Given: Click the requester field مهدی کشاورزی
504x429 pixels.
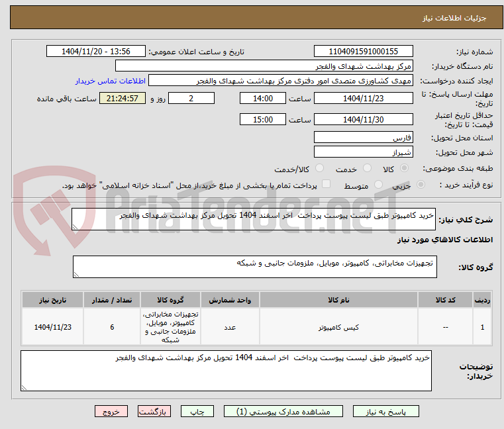Looking at the screenshot, I should point(280,81).
